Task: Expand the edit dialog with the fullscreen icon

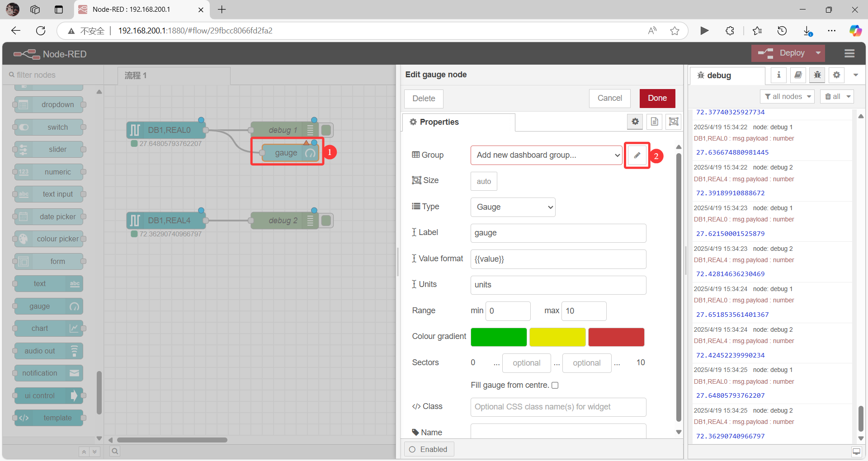Action: [673, 122]
